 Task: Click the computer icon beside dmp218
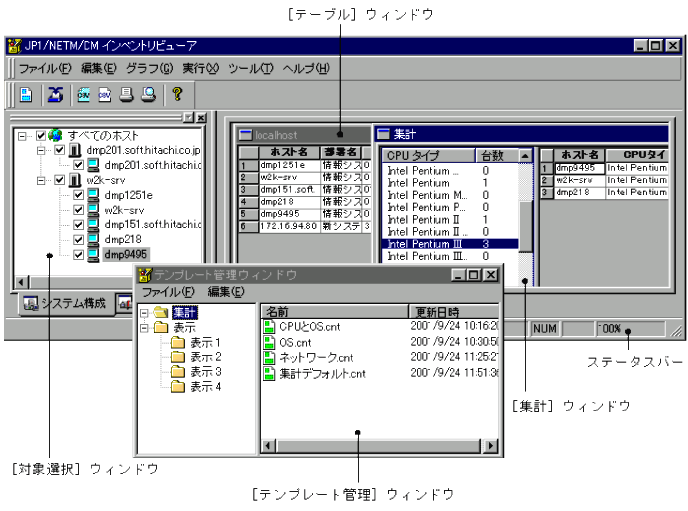[x=93, y=239]
